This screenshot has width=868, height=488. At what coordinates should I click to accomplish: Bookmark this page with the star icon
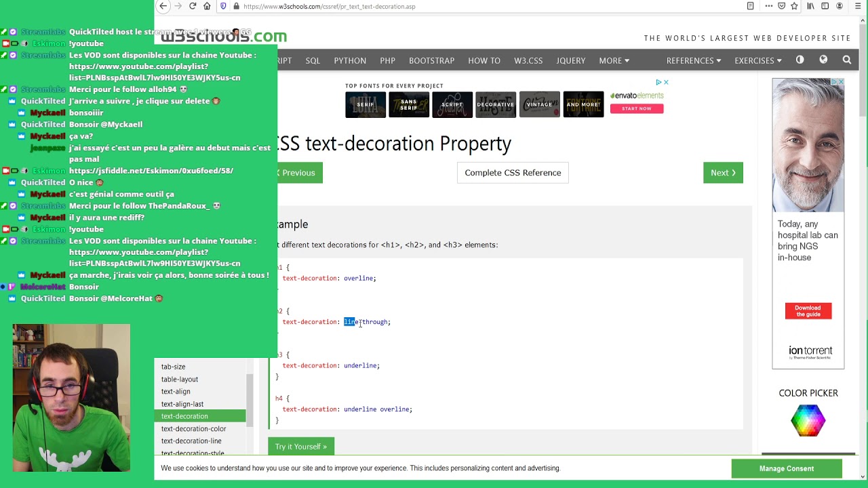(794, 6)
